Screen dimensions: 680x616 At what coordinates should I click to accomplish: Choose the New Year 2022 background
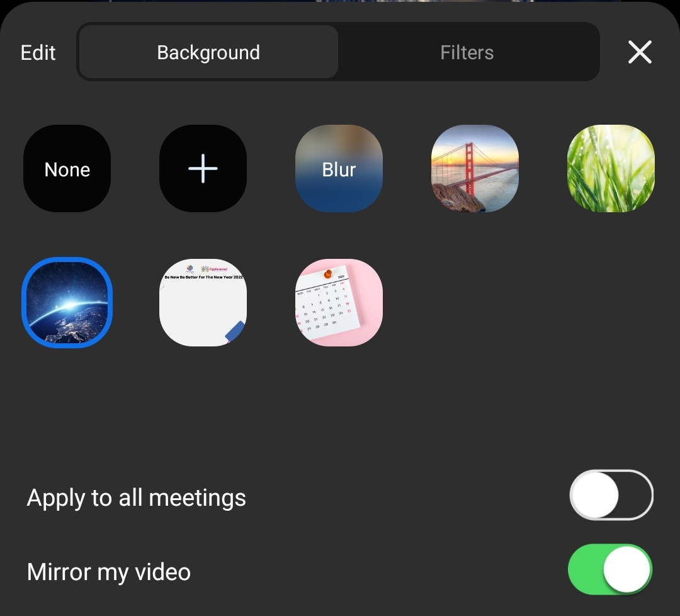coord(203,302)
